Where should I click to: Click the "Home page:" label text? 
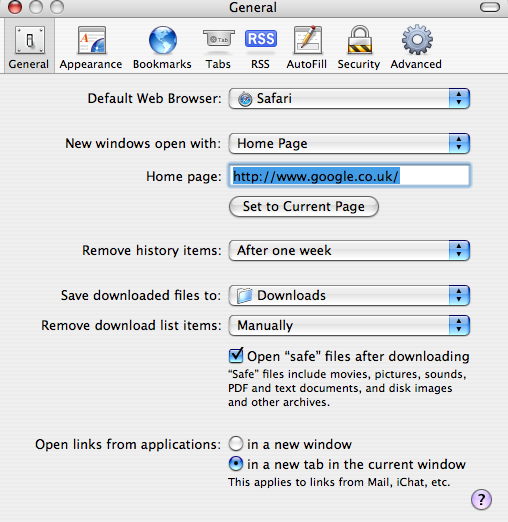(x=184, y=177)
